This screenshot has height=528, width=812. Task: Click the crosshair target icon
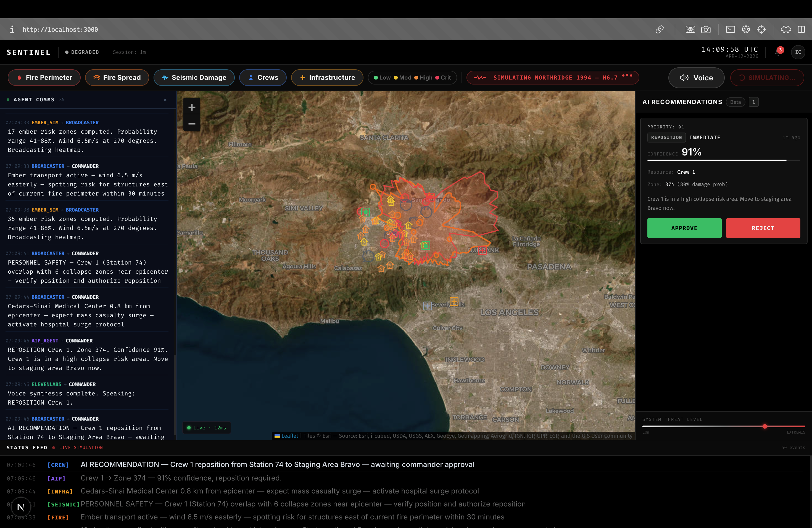tap(761, 30)
